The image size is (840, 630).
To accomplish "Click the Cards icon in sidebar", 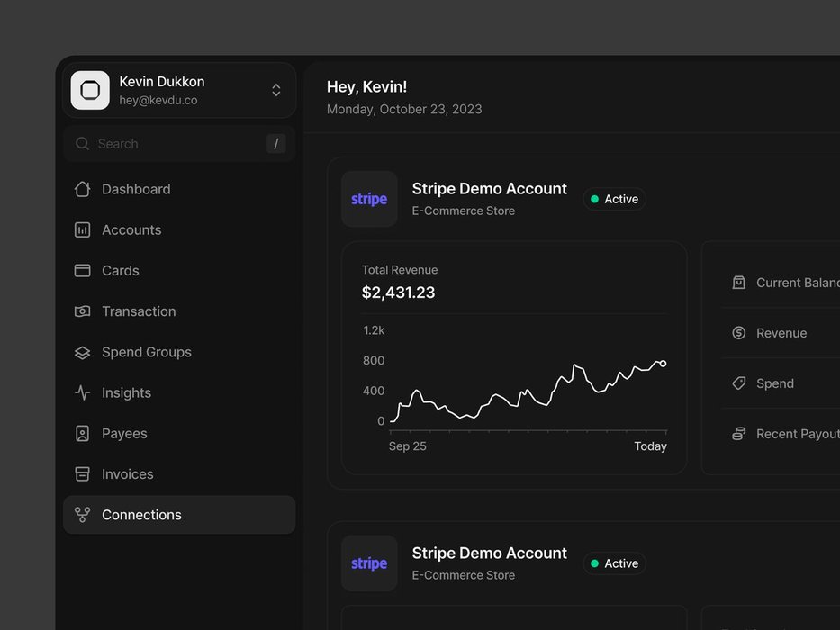I will (82, 271).
